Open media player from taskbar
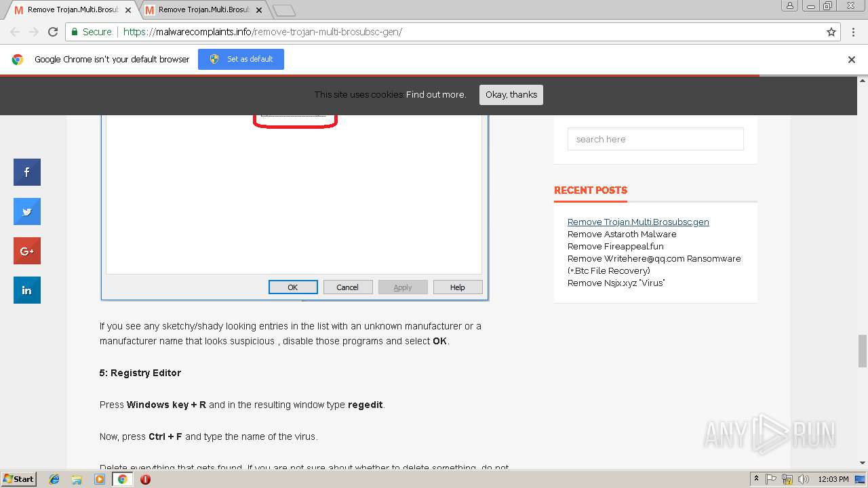The width and height of the screenshot is (868, 488). point(100,479)
